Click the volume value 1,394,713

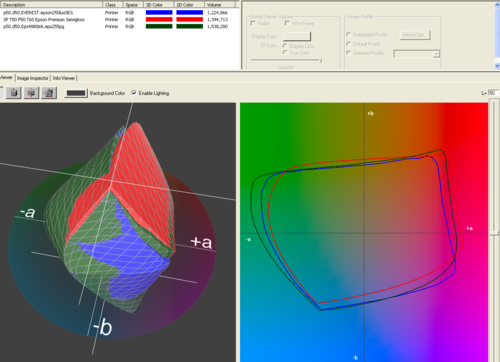click(x=217, y=20)
